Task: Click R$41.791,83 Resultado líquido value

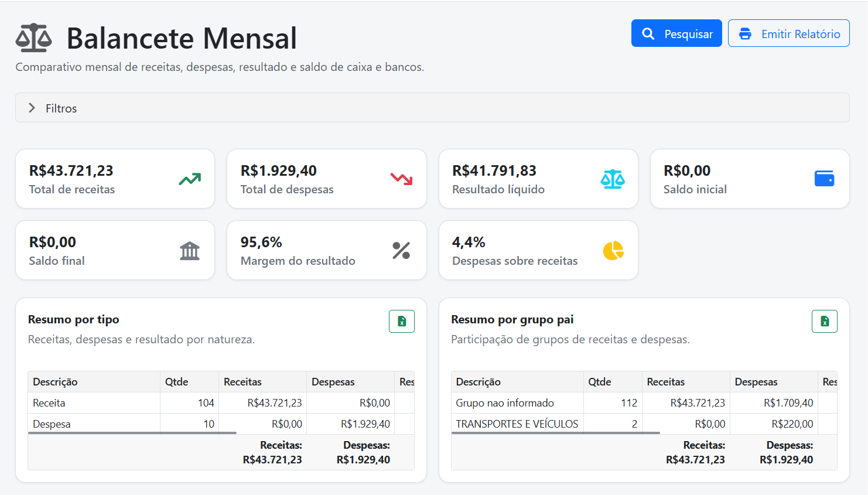Action: point(494,170)
